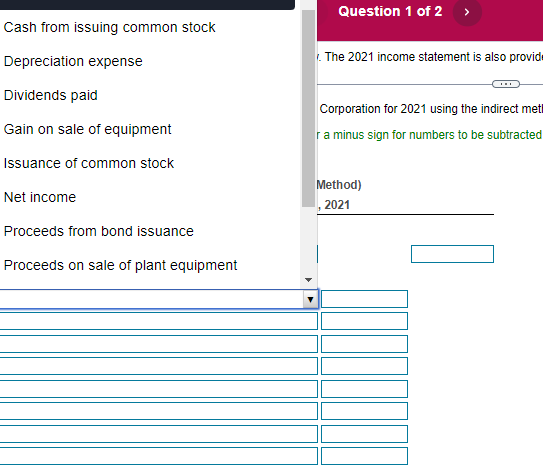The width and height of the screenshot is (543, 467).
Task: Select 'Cash from issuing common stock' option
Action: click(109, 27)
